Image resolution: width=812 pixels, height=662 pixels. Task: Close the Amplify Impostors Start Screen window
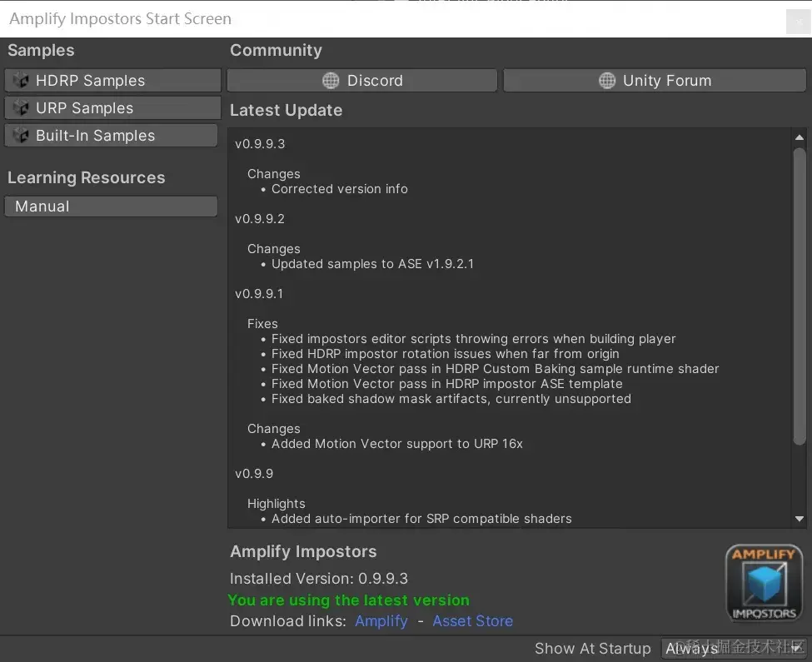pos(798,22)
